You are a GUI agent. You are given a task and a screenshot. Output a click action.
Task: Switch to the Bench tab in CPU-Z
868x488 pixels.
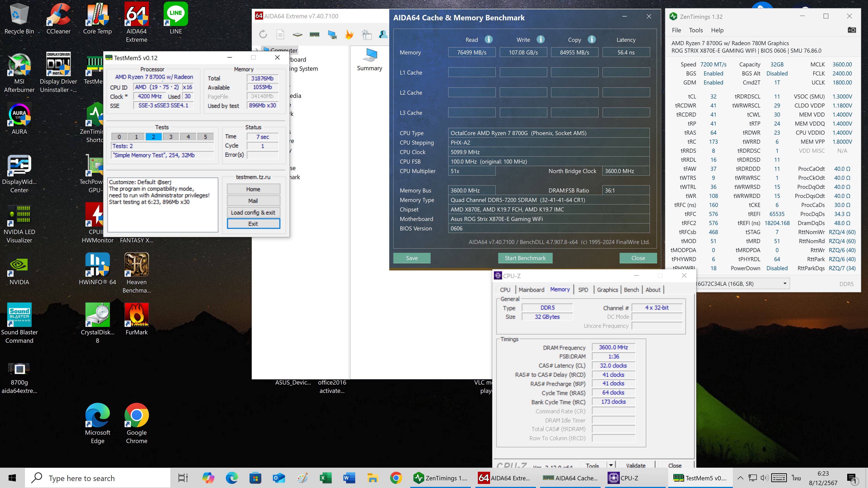point(631,290)
